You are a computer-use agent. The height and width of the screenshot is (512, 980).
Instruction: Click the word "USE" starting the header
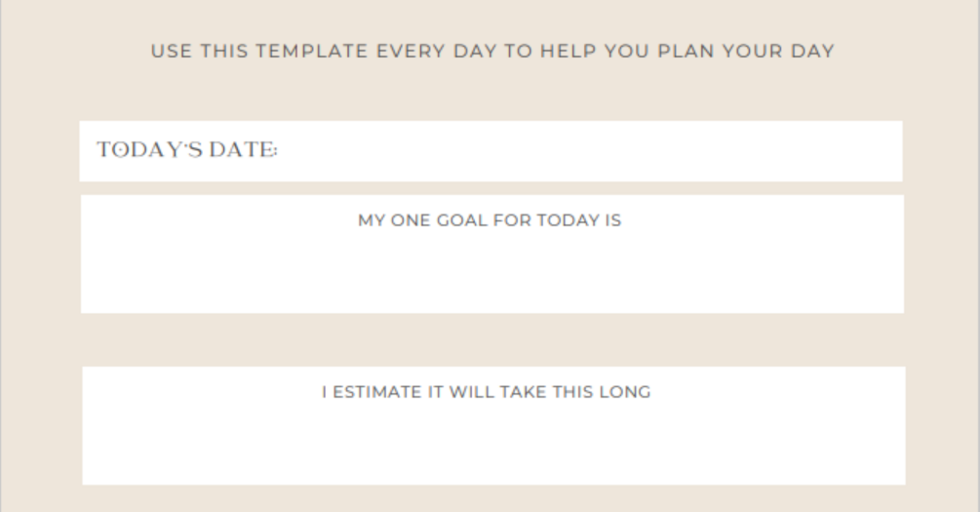pos(171,52)
